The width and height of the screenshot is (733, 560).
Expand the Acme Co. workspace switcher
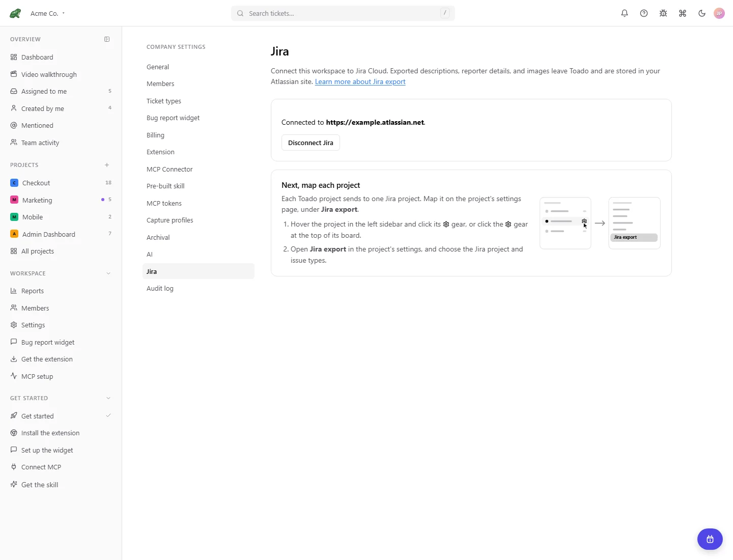pyautogui.click(x=47, y=14)
